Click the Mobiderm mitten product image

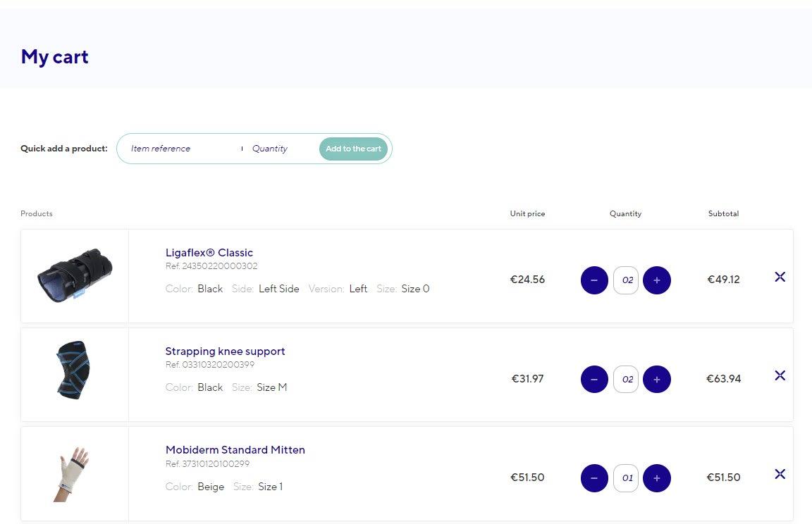point(73,473)
